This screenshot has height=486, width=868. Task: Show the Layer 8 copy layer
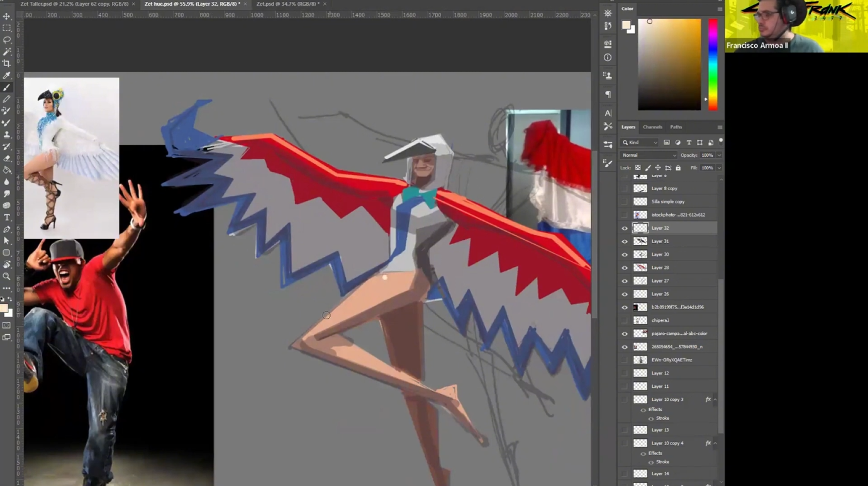pos(625,189)
